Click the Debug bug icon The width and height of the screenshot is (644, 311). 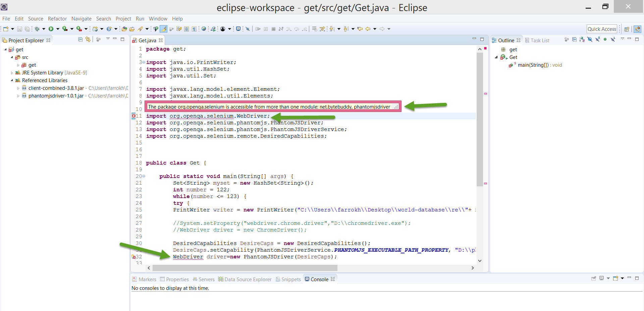tap(37, 29)
